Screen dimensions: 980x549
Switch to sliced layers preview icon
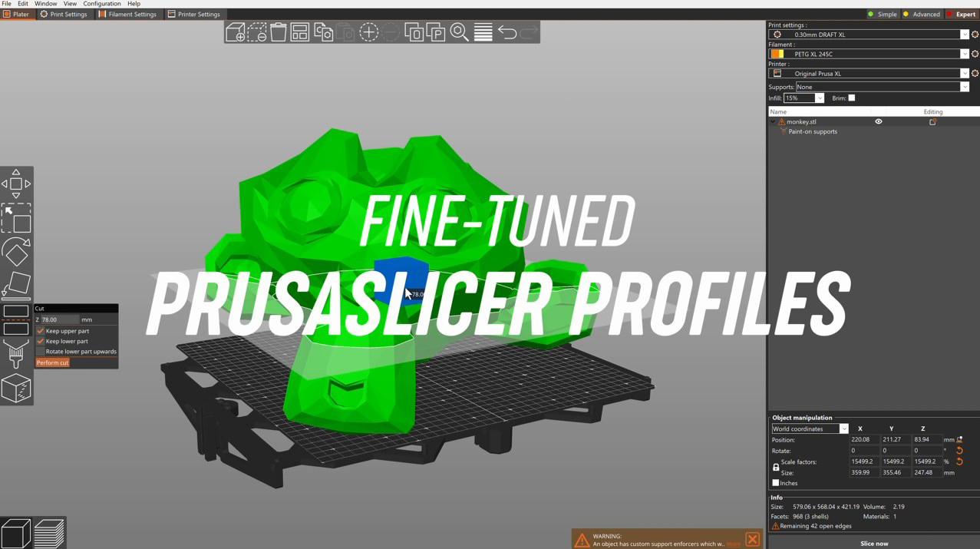click(x=49, y=534)
